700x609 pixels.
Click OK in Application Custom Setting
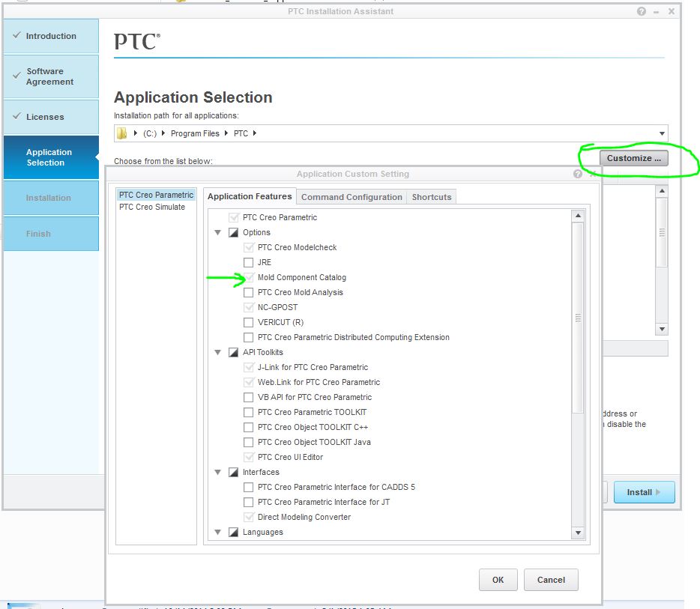click(x=498, y=580)
